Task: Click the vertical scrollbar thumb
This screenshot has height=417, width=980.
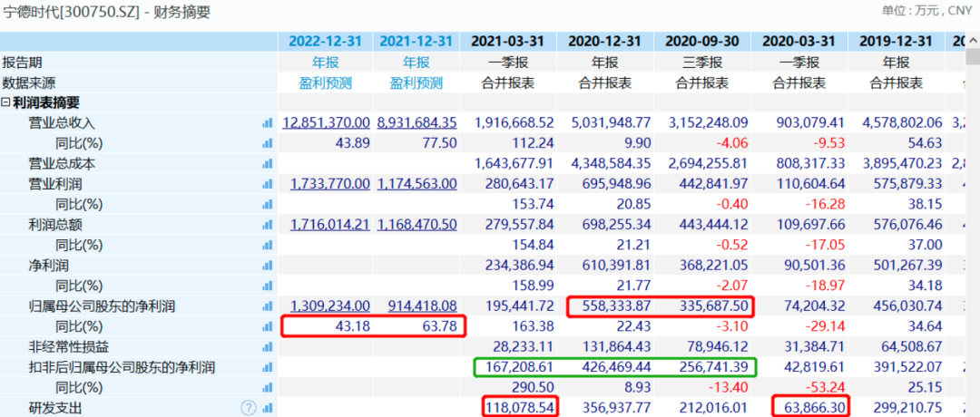Action: (x=973, y=57)
